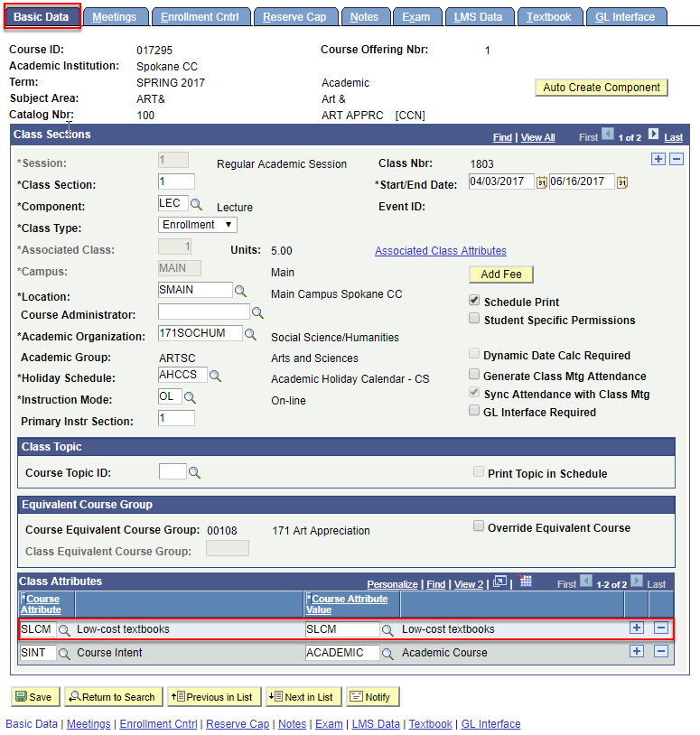The height and width of the screenshot is (735, 700).
Task: Look up ACADEMIC course attribute value
Action: pos(387,654)
